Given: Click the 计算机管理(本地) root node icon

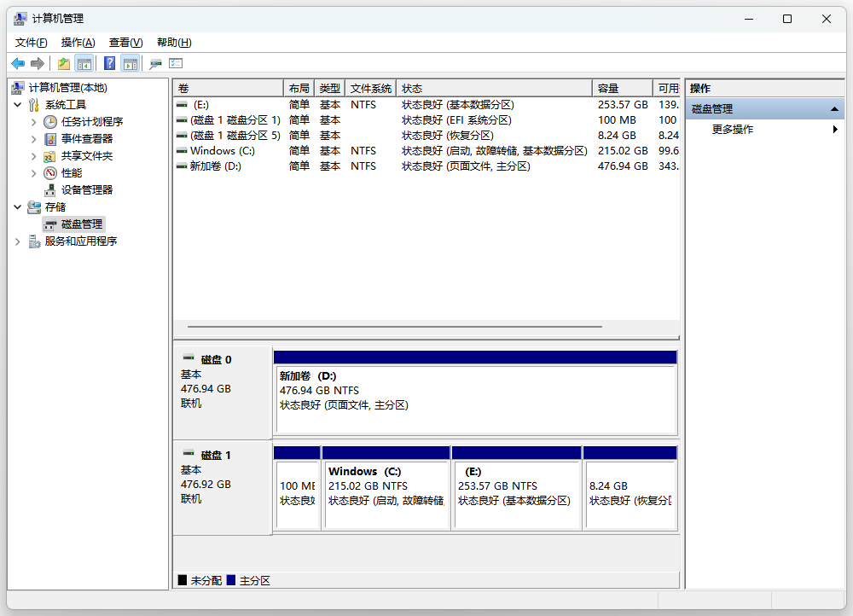Looking at the screenshot, I should tap(18, 87).
